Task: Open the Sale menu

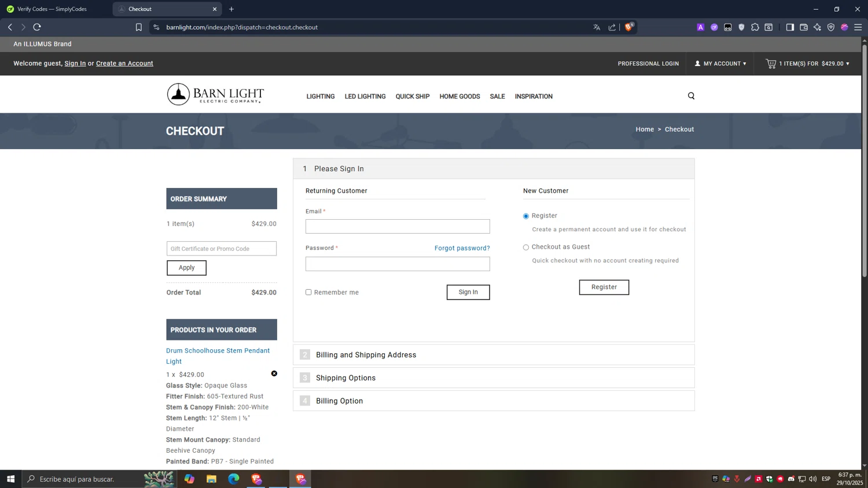Action: click(x=497, y=97)
